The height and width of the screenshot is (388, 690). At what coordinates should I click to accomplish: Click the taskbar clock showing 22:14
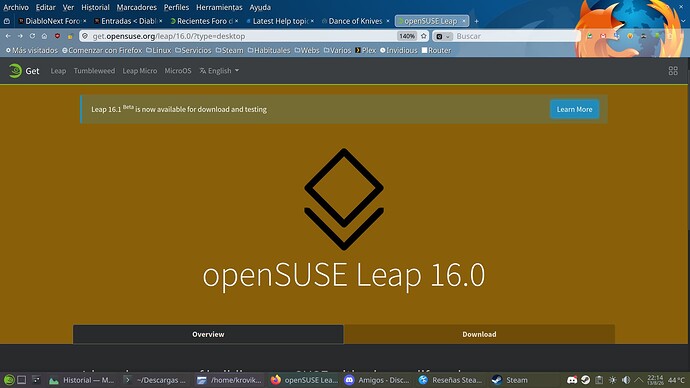(x=655, y=380)
